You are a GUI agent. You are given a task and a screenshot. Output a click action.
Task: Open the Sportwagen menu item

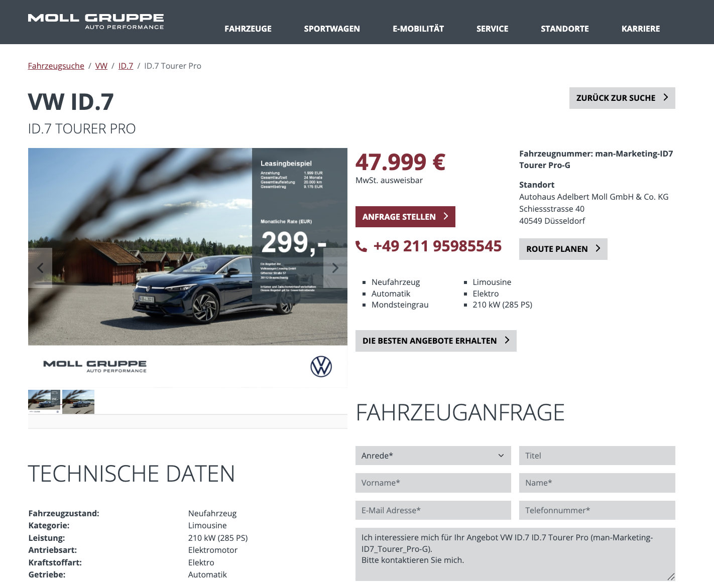click(332, 29)
